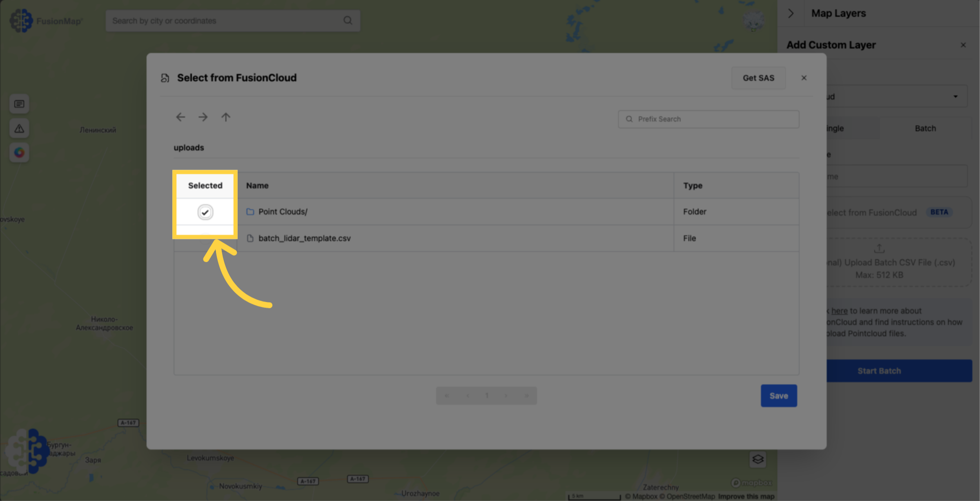Screen dimensions: 980x501
Task: Click the FusionMap logo
Action: click(x=46, y=20)
